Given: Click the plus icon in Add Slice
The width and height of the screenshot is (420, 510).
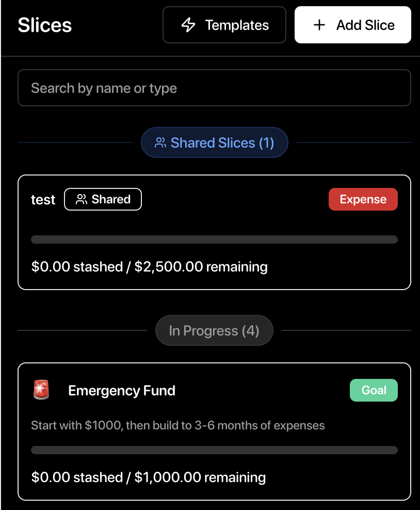Looking at the screenshot, I should point(319,25).
